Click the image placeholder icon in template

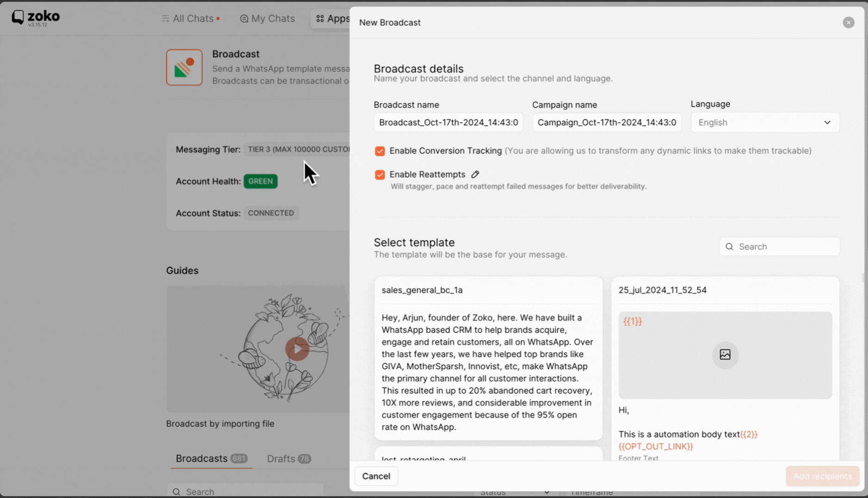(x=725, y=354)
